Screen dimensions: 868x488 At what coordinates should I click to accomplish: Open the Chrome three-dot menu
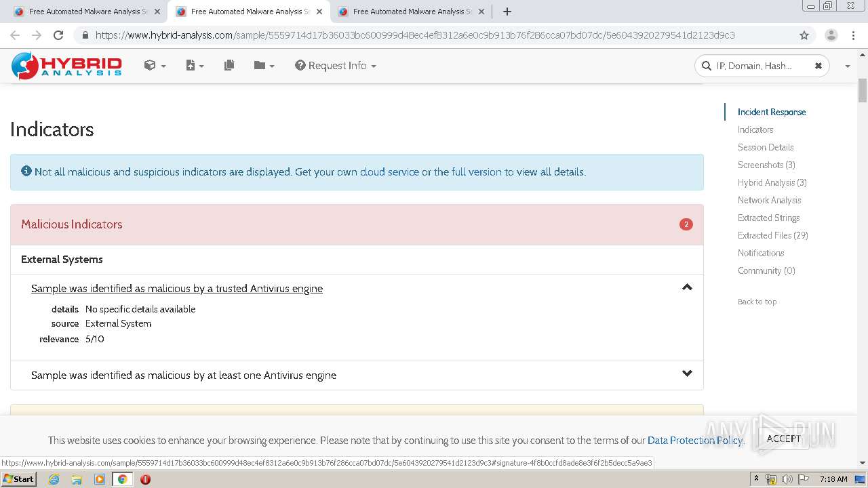point(852,35)
